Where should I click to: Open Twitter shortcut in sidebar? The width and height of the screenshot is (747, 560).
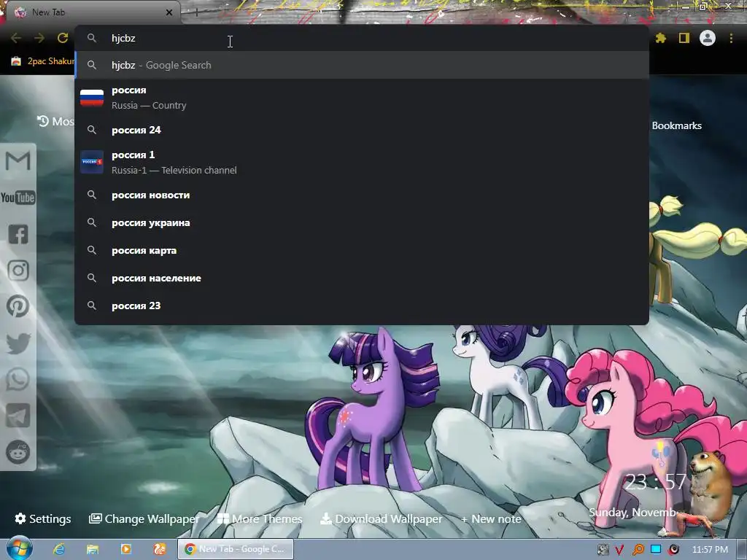(x=18, y=343)
